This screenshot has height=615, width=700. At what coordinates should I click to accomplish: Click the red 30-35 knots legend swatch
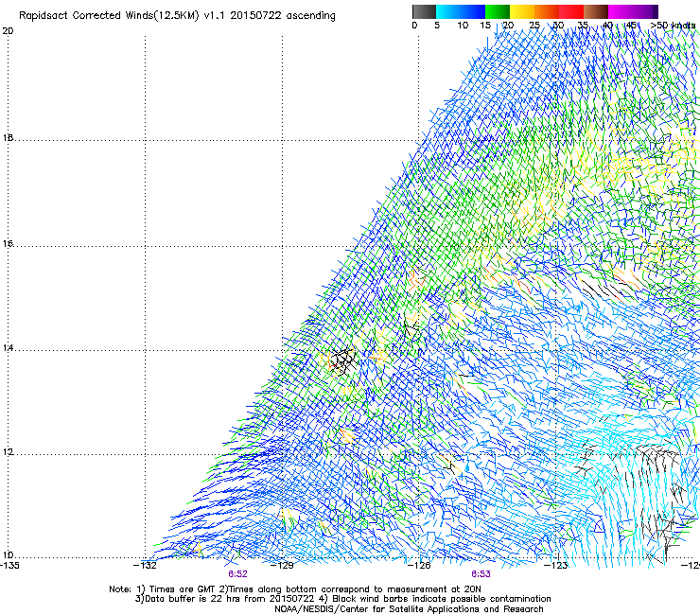pos(571,11)
